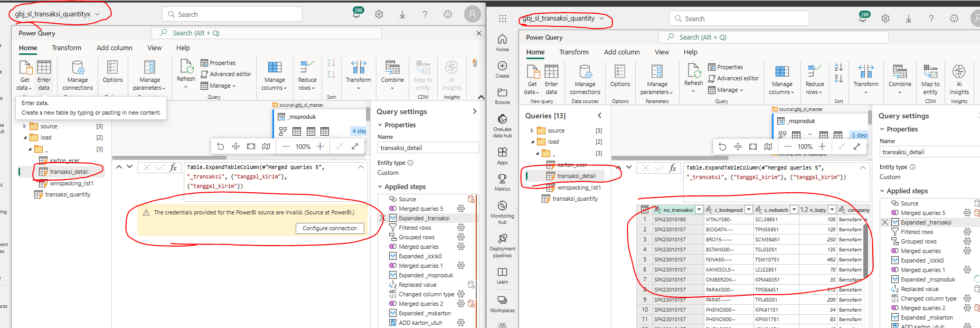The height and width of the screenshot is (328, 980).
Task: Open Monitoring hub in the sidebar
Action: click(502, 212)
